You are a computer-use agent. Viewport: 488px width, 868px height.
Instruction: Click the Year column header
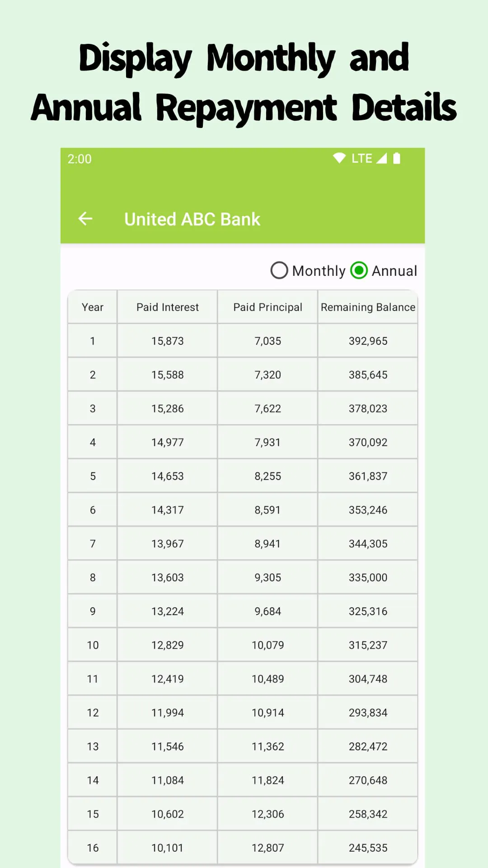[x=92, y=307]
